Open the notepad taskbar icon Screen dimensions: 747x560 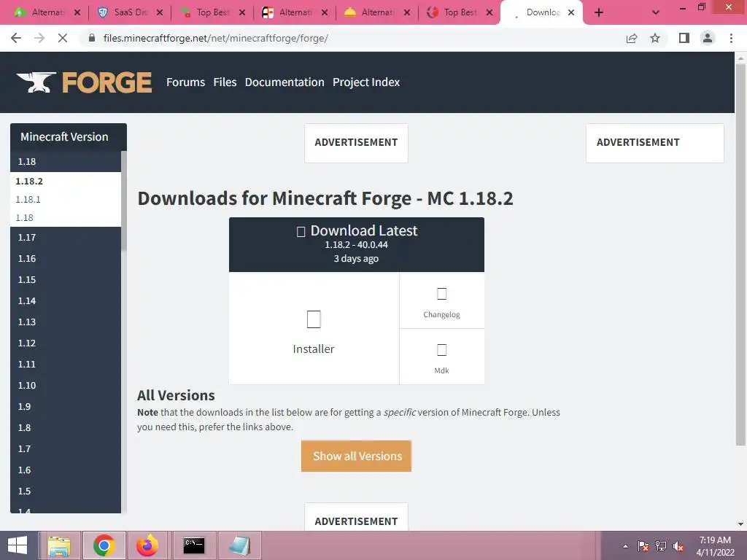click(x=239, y=545)
